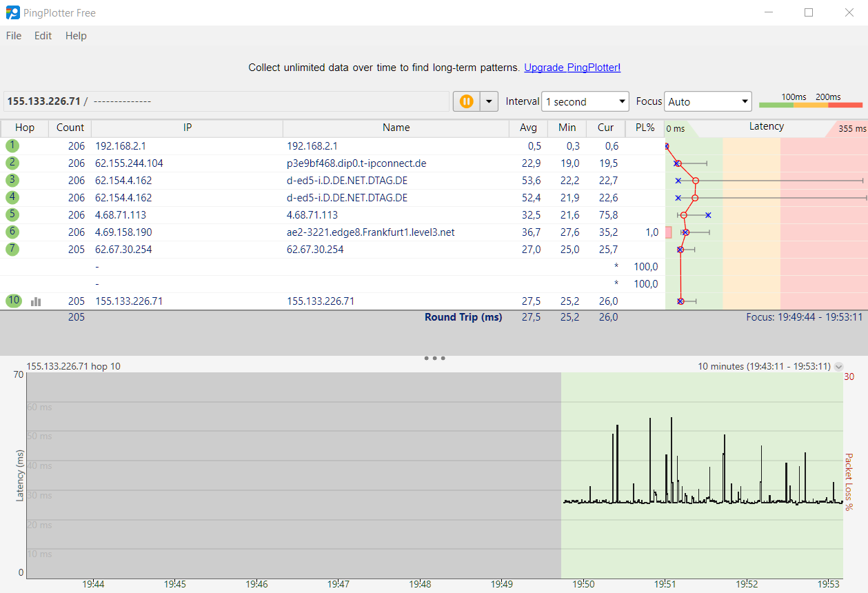Image resolution: width=868 pixels, height=593 pixels.
Task: Sort by the Hop column header
Action: (25, 128)
